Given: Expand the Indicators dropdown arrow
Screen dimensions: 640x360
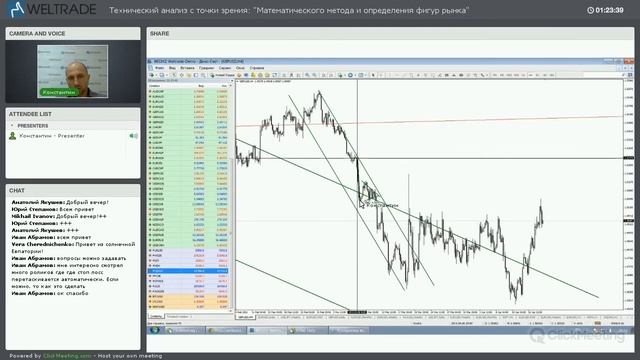Looking at the screenshot, I should 345,75.
